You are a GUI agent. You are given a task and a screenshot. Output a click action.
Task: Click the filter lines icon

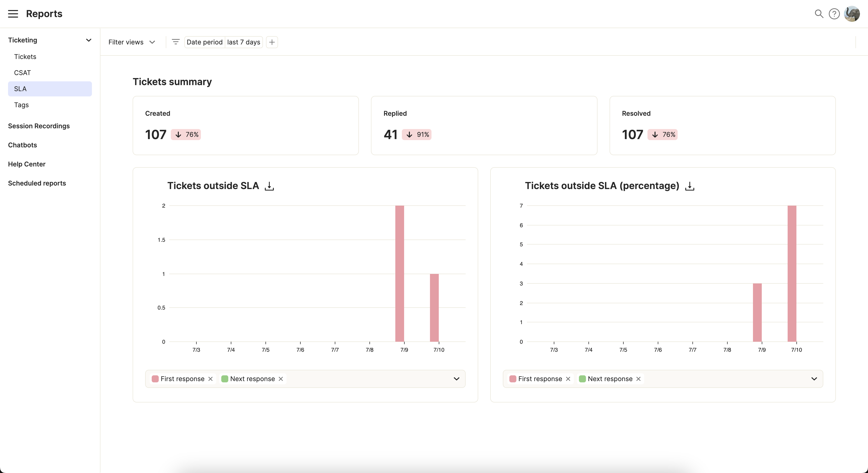pyautogui.click(x=176, y=42)
